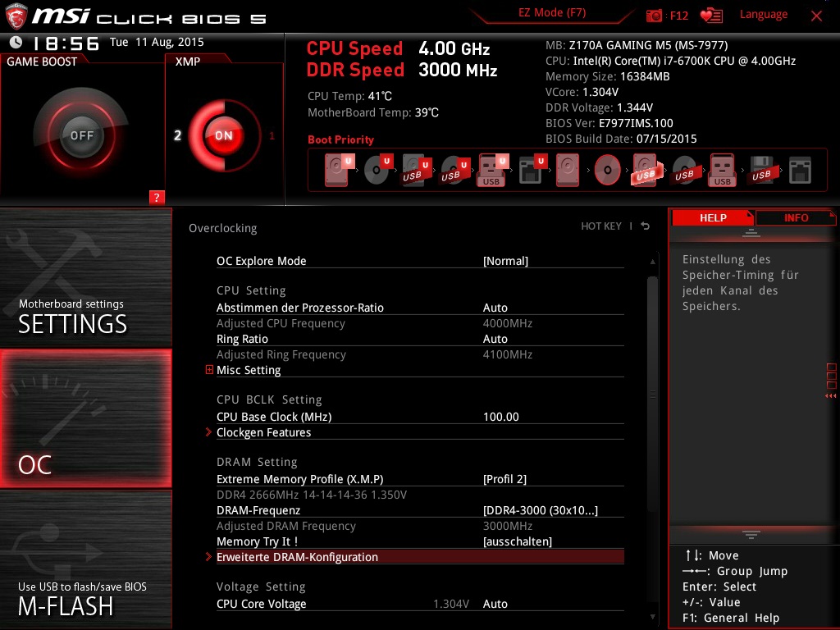The width and height of the screenshot is (840, 630).
Task: Select the highlighted legacy CD/DVD boot icon
Action: [608, 171]
